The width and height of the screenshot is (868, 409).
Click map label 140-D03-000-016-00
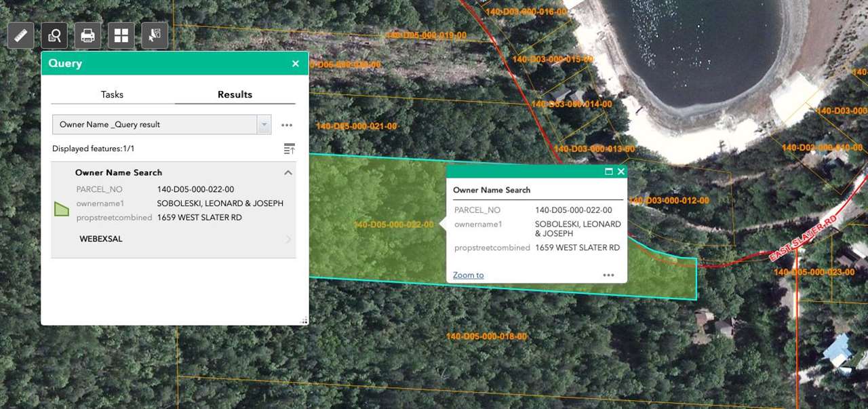526,12
